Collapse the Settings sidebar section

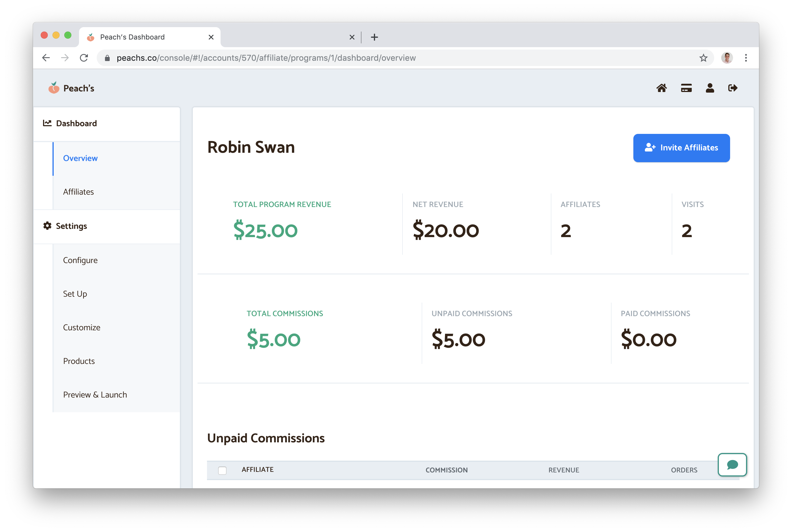pyautogui.click(x=71, y=226)
